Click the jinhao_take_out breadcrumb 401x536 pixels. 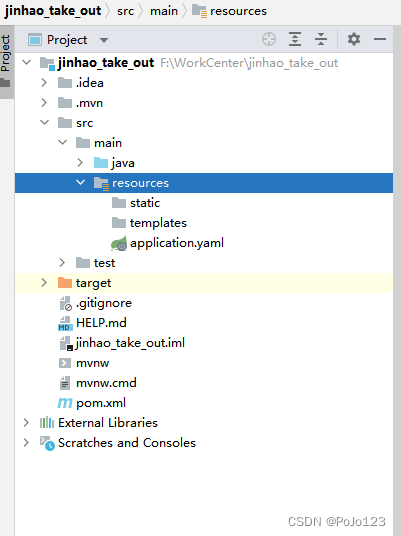tap(53, 11)
